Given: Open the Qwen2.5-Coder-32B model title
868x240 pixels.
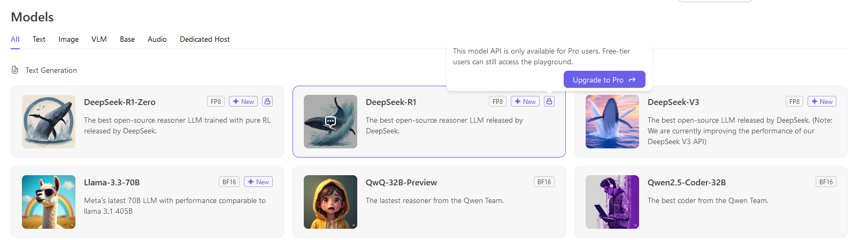Looking at the screenshot, I should [687, 182].
